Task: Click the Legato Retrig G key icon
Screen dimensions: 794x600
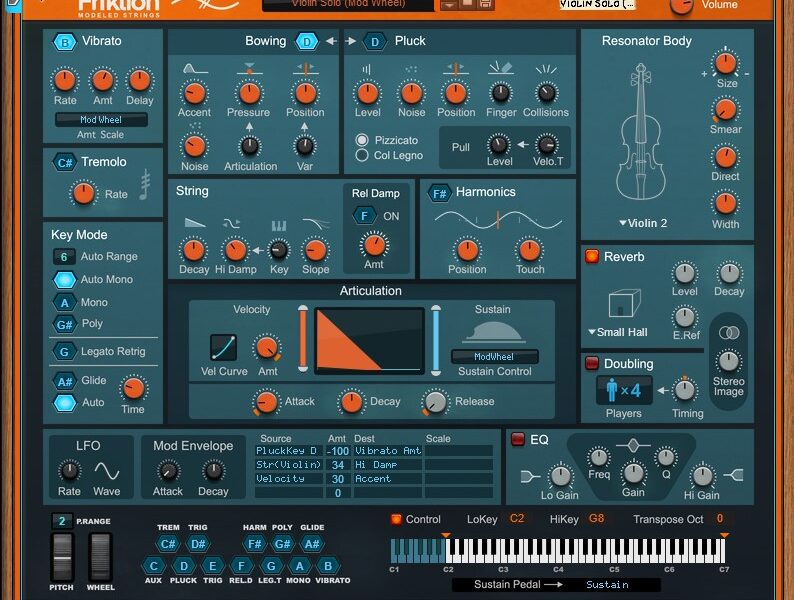Action: click(65, 352)
